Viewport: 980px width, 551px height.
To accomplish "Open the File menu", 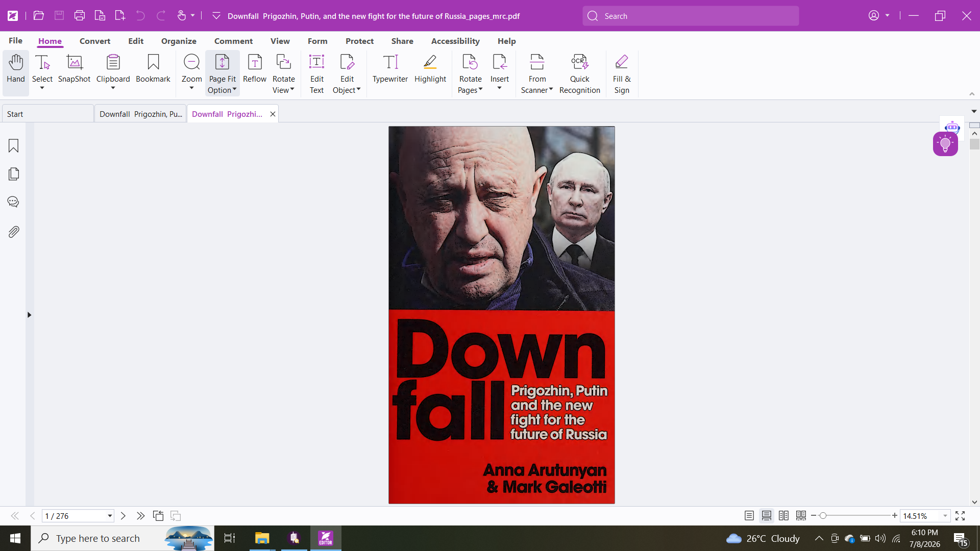I will click(x=15, y=41).
